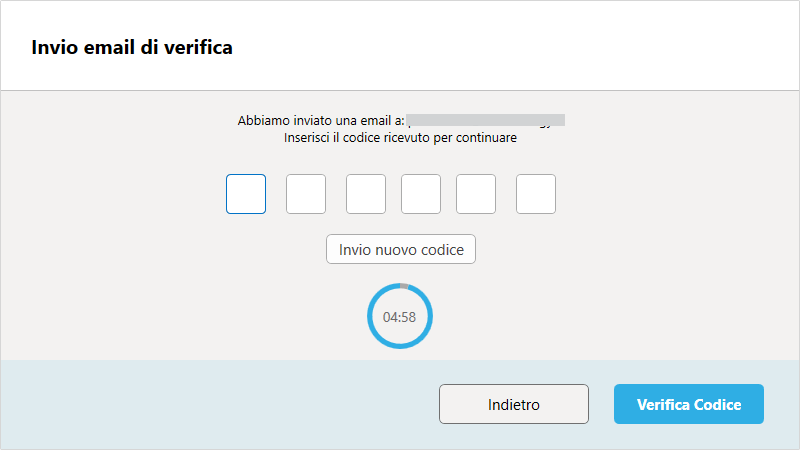Focus the first verification code digit box
The width and height of the screenshot is (800, 450).
click(x=246, y=194)
